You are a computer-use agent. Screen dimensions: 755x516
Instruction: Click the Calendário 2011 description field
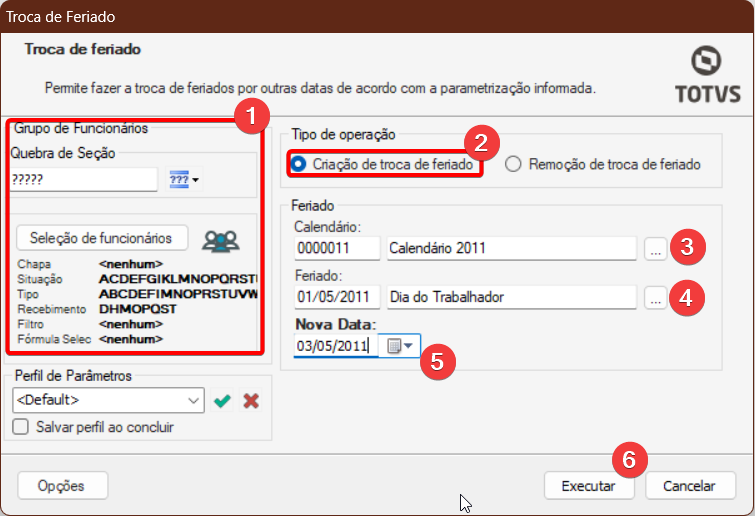511,248
